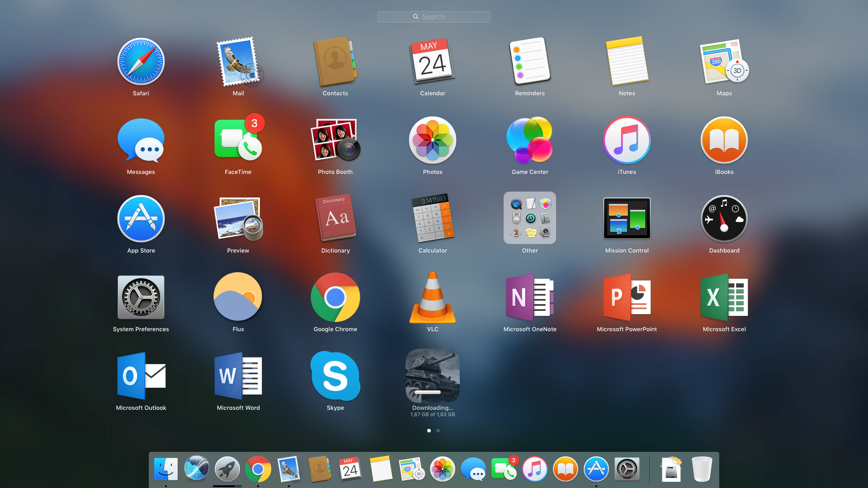868x488 pixels.
Task: Open Trash in the Dock
Action: tap(702, 469)
